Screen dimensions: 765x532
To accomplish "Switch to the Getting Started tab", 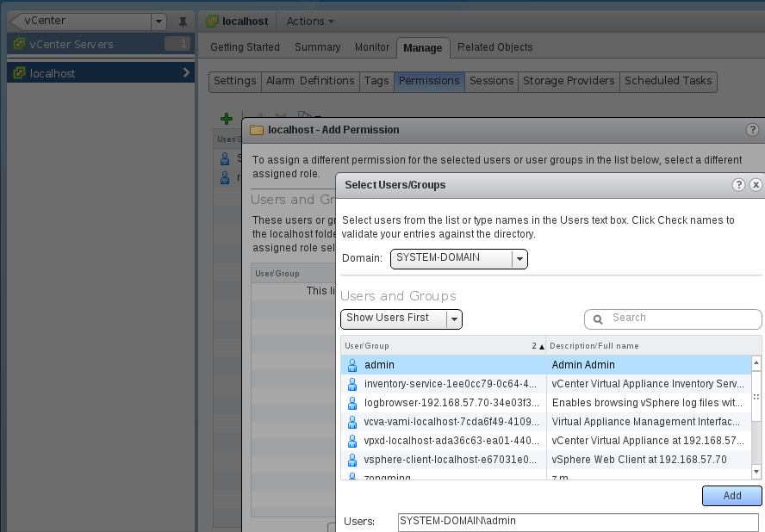I will [x=245, y=47].
